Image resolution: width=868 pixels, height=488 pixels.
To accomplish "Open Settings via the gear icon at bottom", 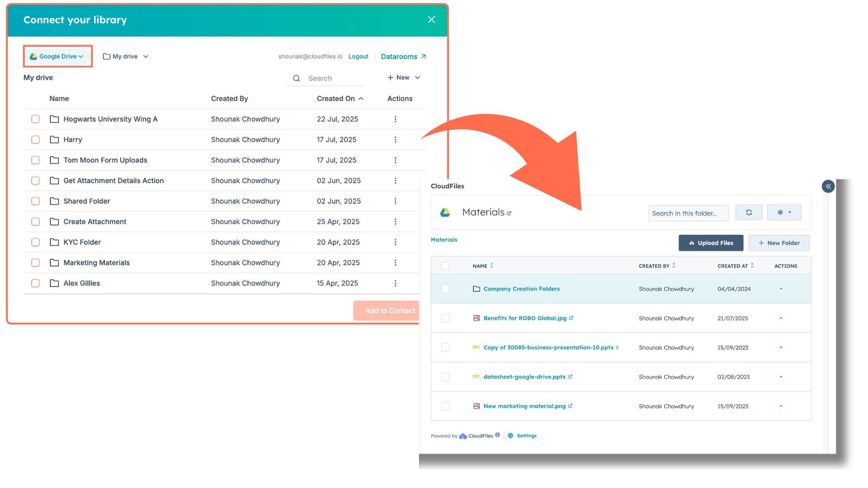I will click(510, 435).
